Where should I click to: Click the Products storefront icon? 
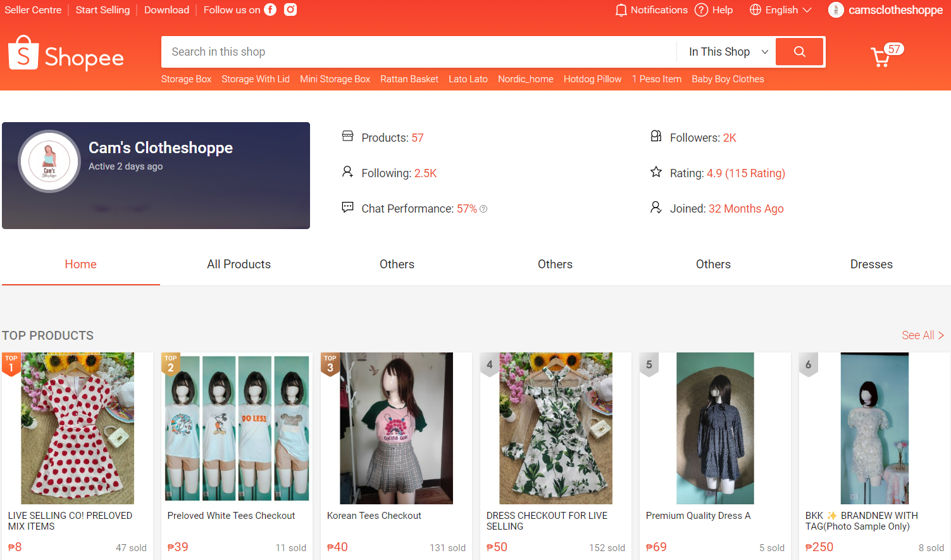[347, 136]
